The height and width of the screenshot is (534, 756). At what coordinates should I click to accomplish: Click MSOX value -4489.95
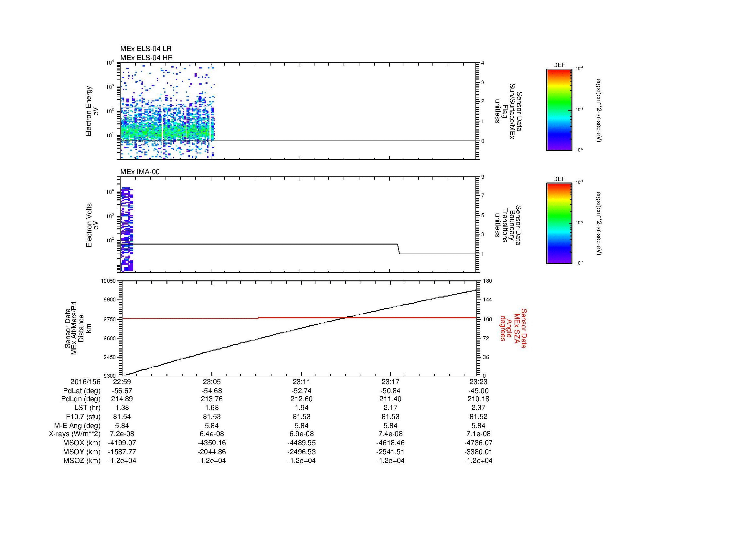click(x=301, y=443)
